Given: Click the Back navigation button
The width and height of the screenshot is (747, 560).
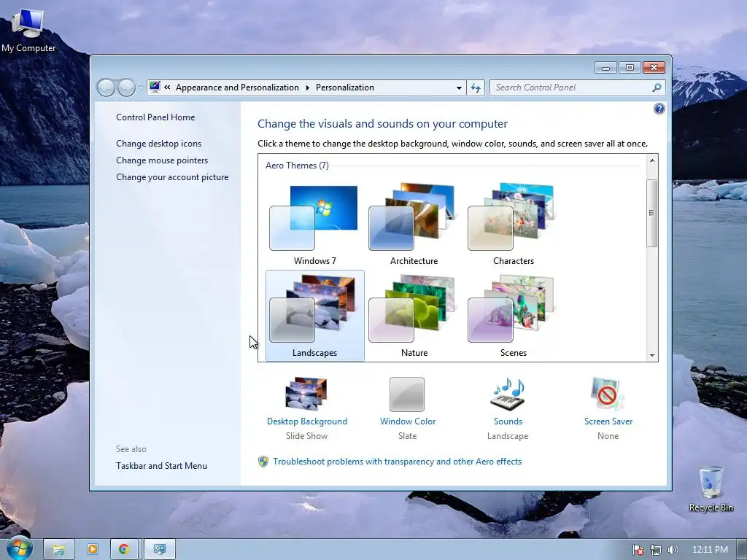Looking at the screenshot, I should 106,87.
